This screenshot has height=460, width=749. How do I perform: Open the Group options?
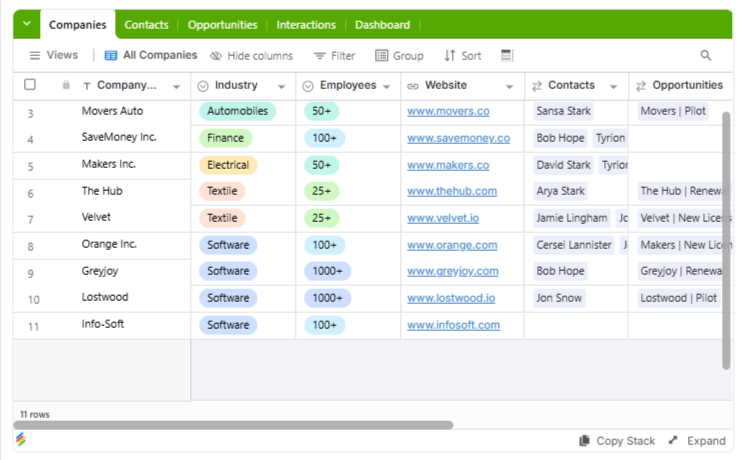point(399,56)
